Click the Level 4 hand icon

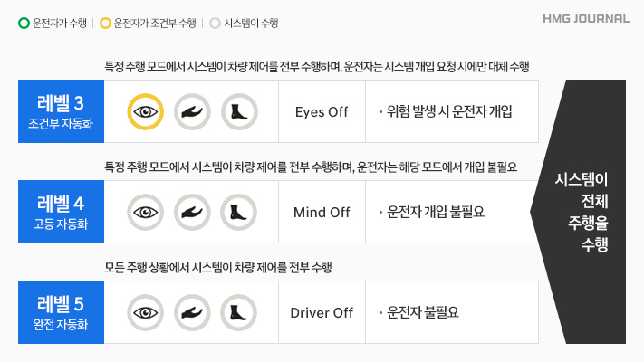tap(192, 213)
